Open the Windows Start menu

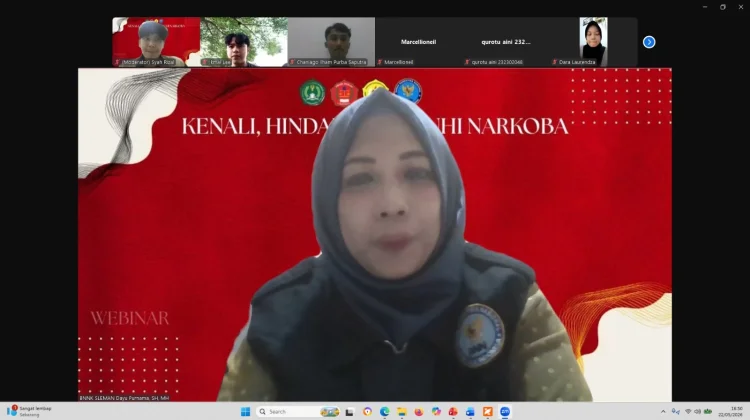pyautogui.click(x=245, y=412)
